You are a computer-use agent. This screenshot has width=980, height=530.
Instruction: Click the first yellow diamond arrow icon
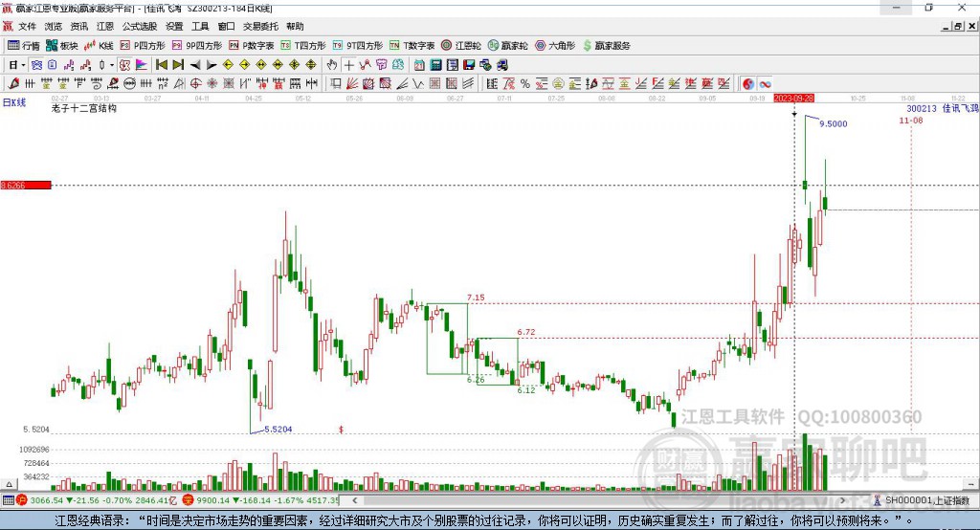click(x=228, y=65)
